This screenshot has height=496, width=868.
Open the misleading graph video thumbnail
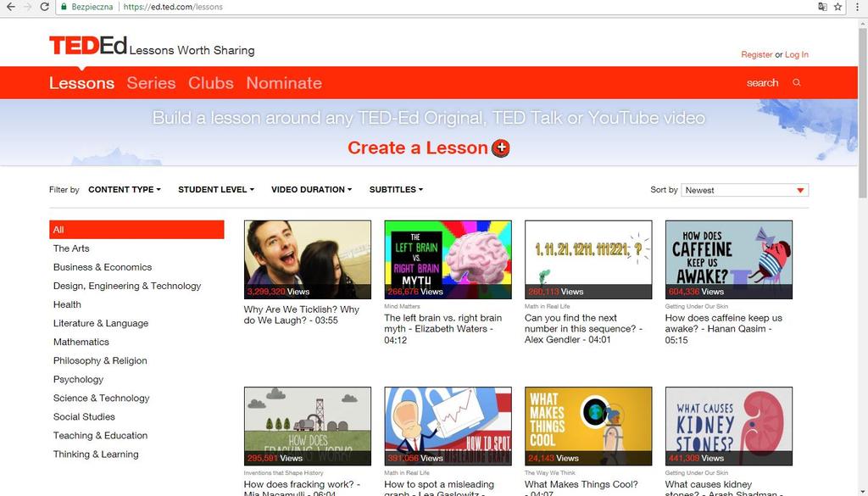[x=448, y=426]
